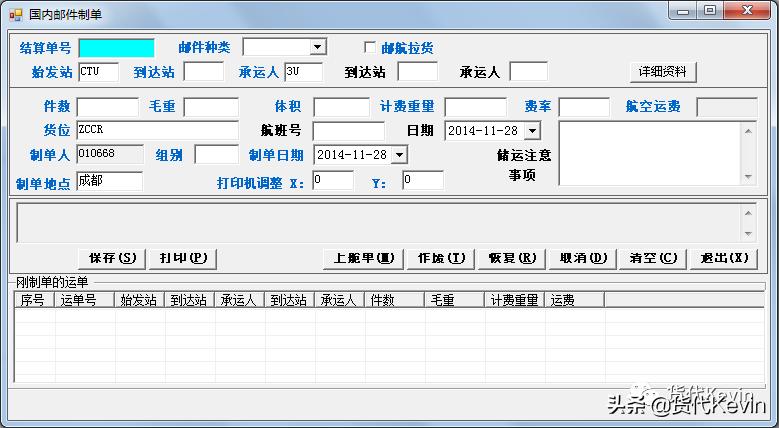Focus the 组别 input field
The height and width of the screenshot is (428, 779).
[x=217, y=155]
